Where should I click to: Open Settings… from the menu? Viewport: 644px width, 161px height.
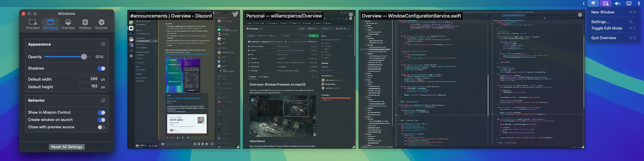[x=613, y=22]
